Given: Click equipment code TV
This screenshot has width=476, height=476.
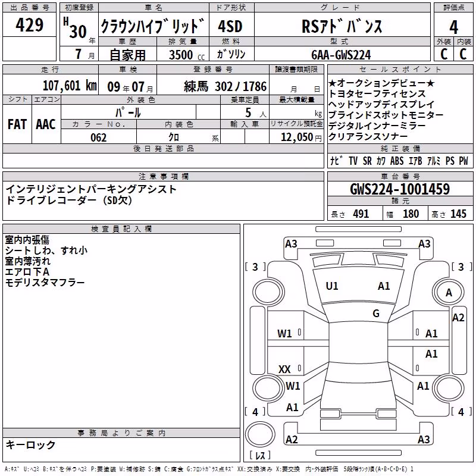Looking at the screenshot, I should click(353, 161).
